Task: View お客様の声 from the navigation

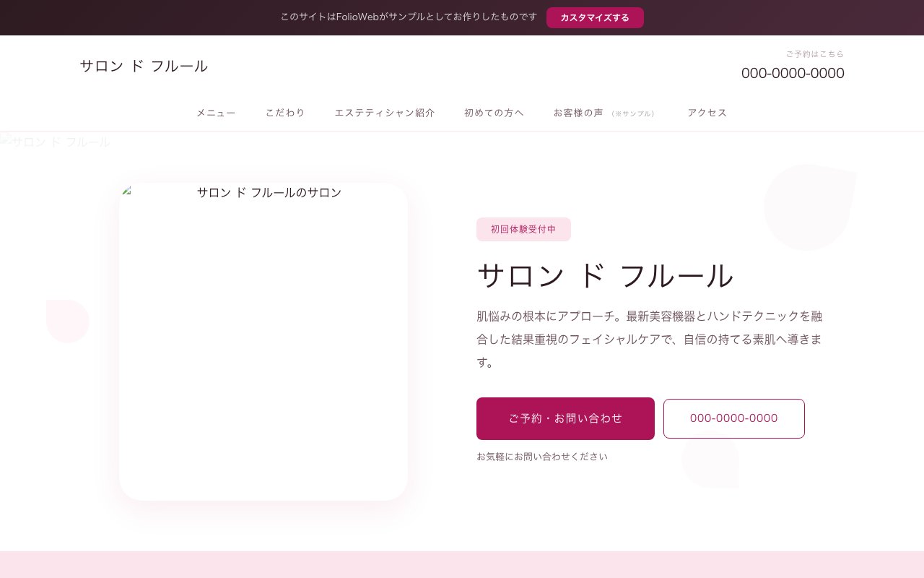Action: coord(577,113)
